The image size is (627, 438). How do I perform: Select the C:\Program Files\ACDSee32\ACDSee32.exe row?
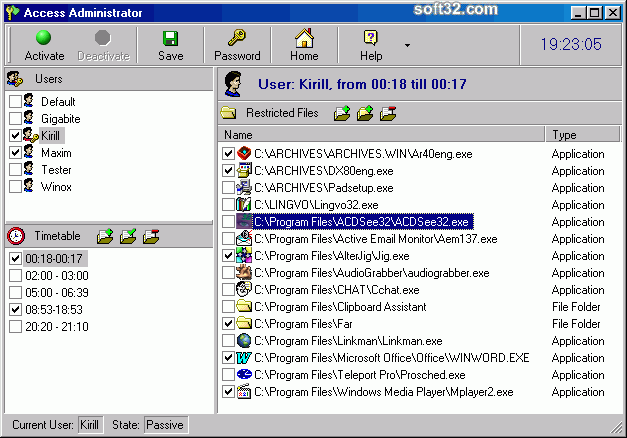418,222
